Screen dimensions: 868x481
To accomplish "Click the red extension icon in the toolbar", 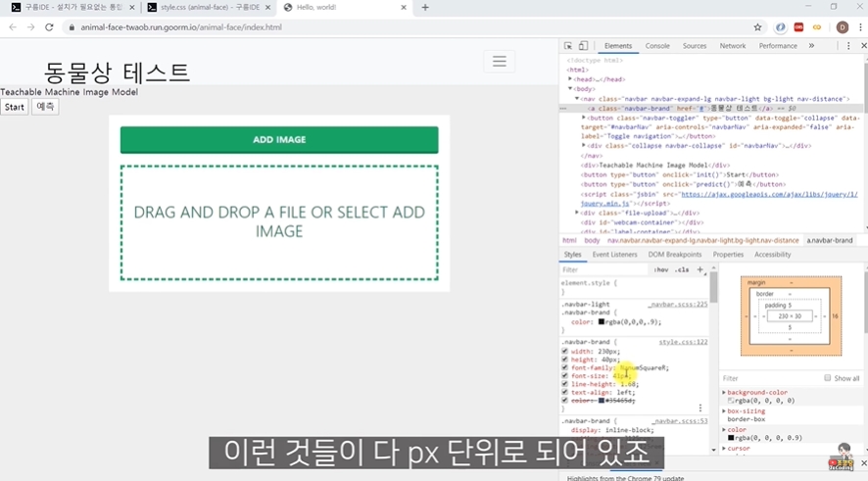I will [798, 27].
